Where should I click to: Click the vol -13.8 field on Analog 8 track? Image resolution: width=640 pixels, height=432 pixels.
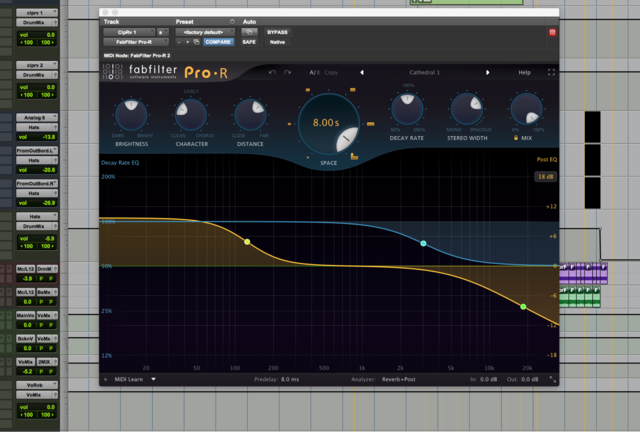coord(37,137)
